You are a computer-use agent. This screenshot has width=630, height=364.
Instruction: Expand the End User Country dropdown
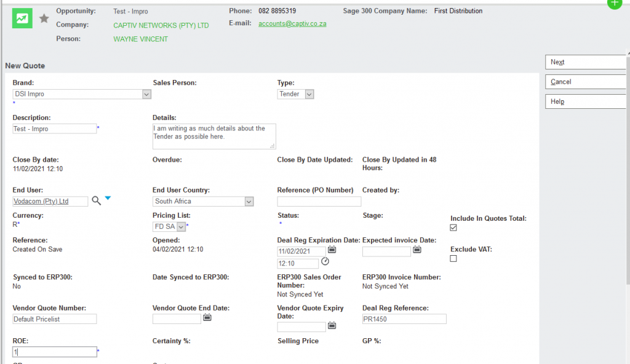click(x=249, y=201)
